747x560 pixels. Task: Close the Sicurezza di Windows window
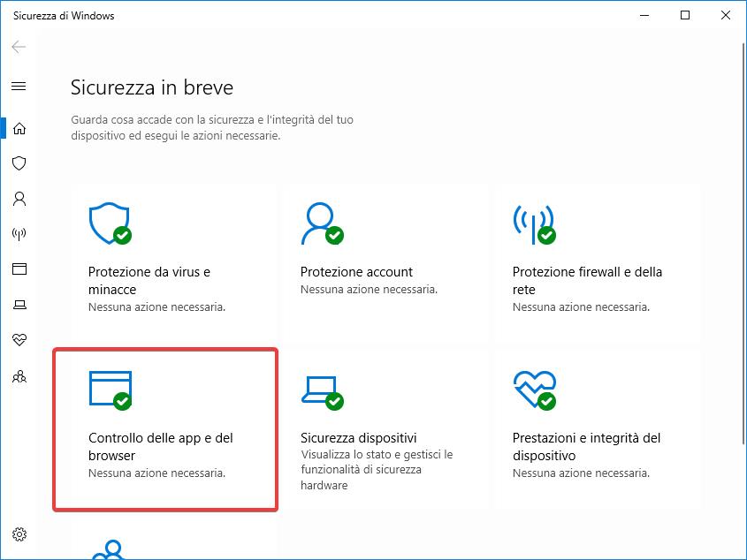726,15
